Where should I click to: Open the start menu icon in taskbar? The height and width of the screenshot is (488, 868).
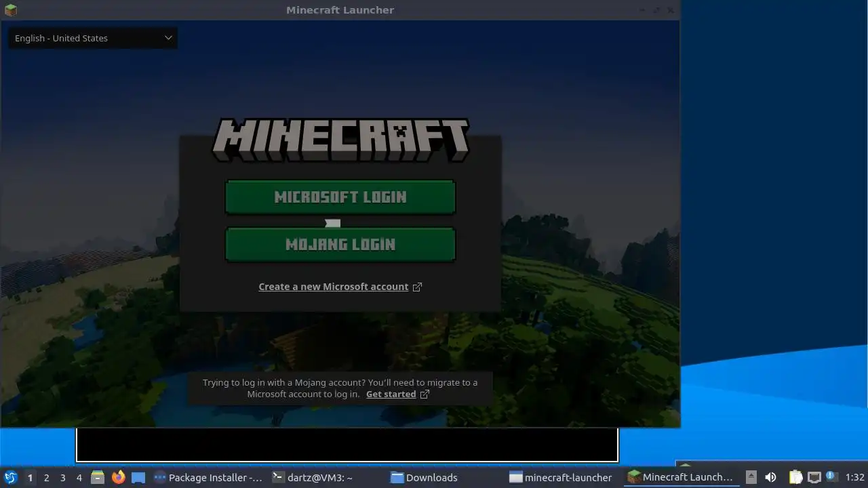pyautogui.click(x=11, y=477)
